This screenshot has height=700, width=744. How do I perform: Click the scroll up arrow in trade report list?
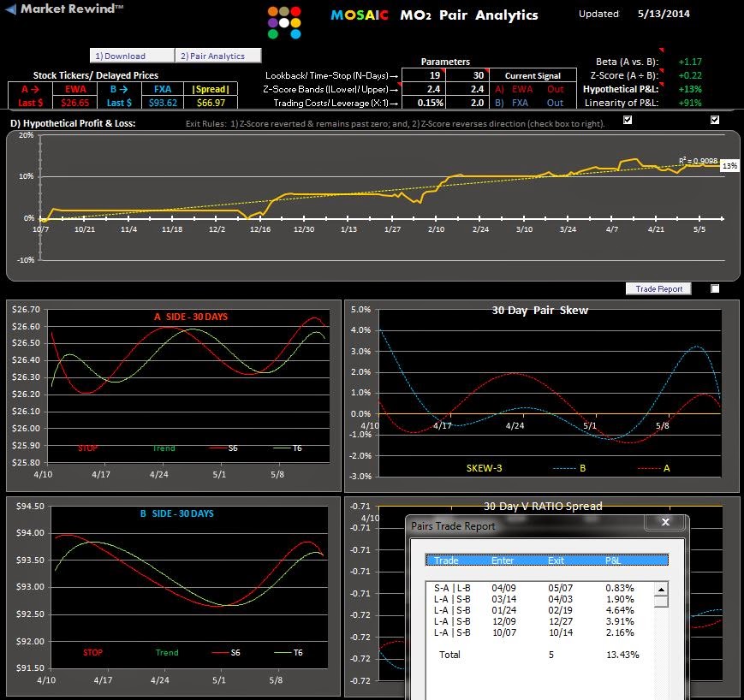661,589
